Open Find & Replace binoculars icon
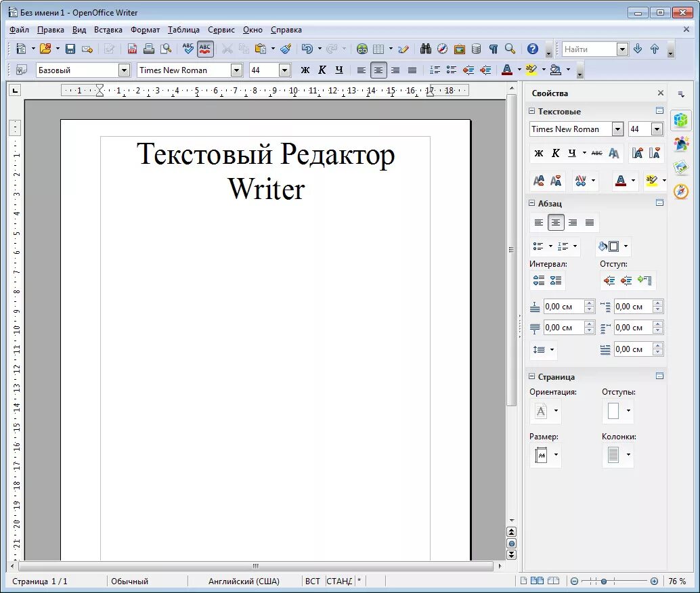This screenshot has width=700, height=593. point(425,49)
